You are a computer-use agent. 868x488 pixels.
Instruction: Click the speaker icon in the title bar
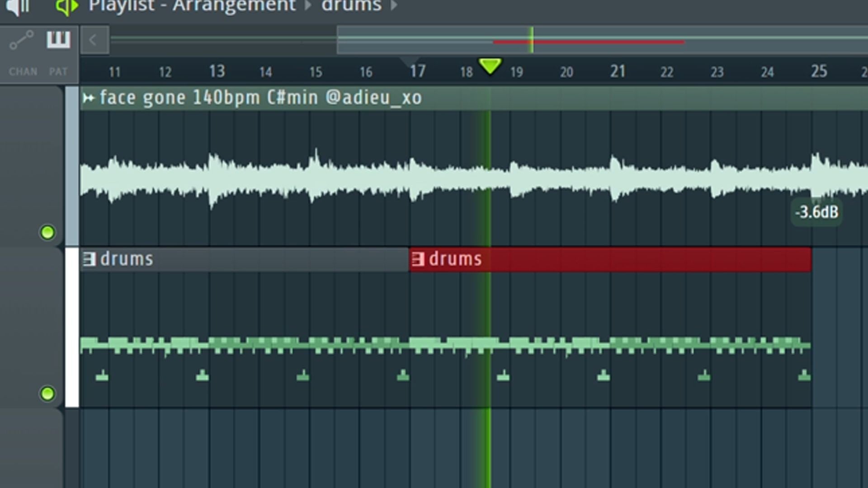point(18,6)
